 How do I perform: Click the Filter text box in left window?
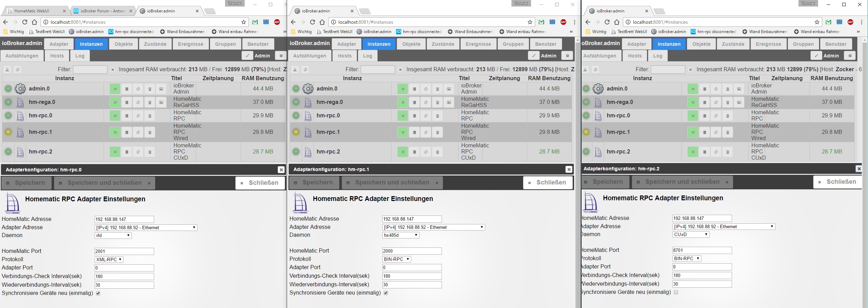tap(90, 70)
